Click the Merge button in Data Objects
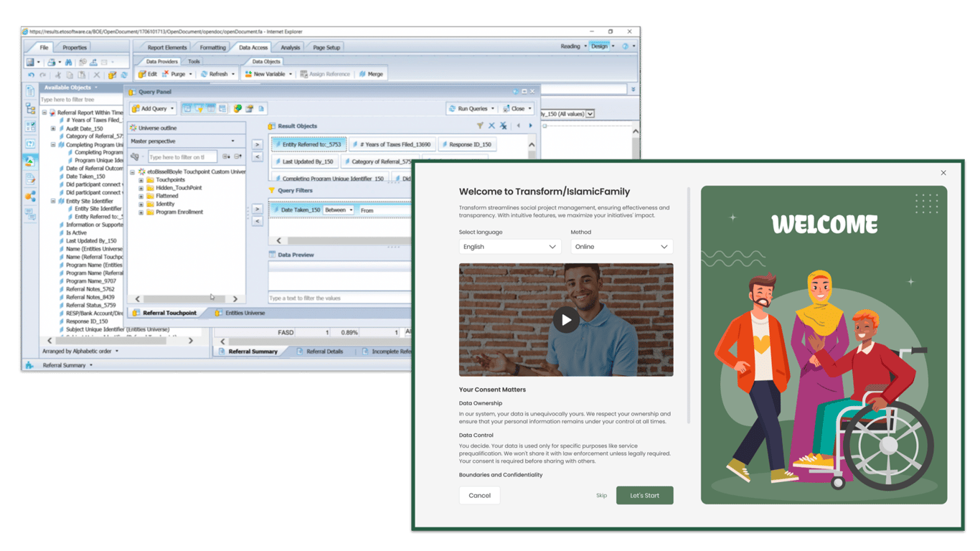This screenshot has height=551, width=980. click(371, 74)
